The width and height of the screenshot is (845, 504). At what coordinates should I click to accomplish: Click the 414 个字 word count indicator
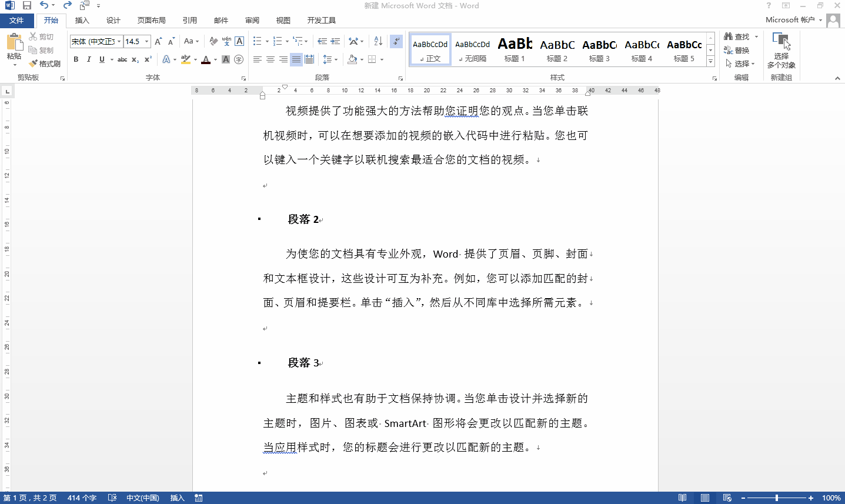click(82, 498)
